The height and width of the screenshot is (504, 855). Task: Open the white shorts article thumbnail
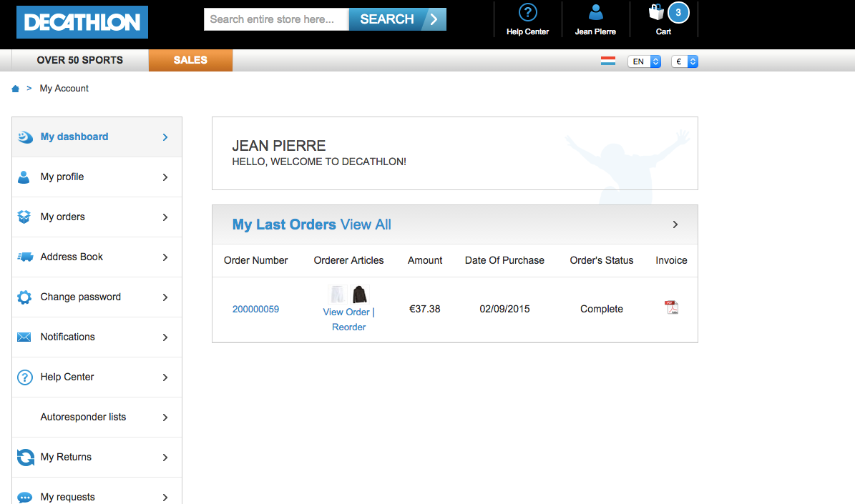(338, 295)
